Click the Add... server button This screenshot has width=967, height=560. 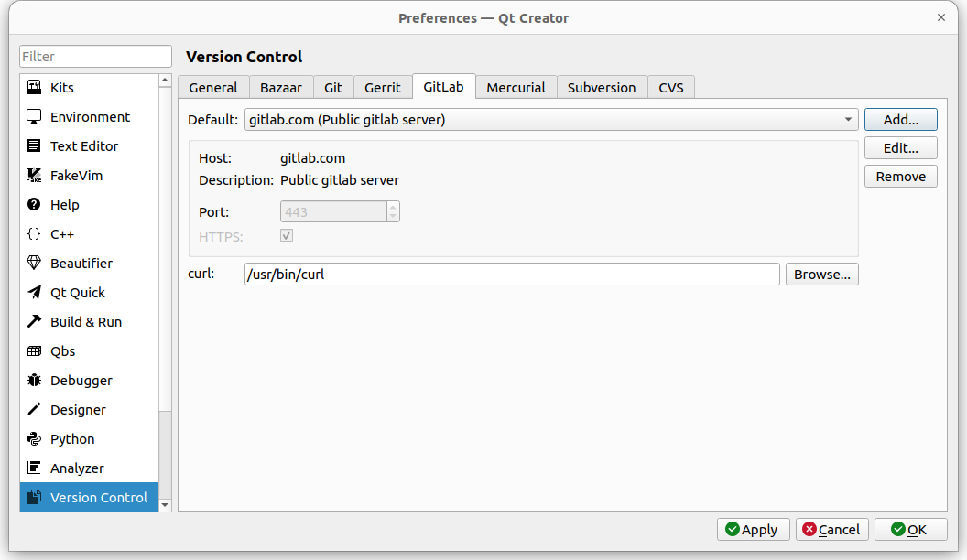point(900,120)
